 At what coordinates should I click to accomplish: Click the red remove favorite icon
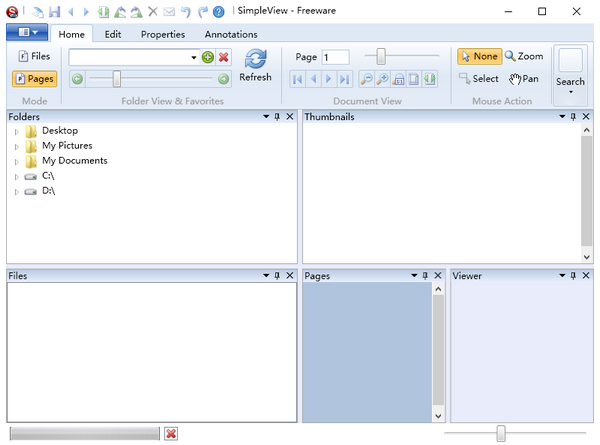223,57
